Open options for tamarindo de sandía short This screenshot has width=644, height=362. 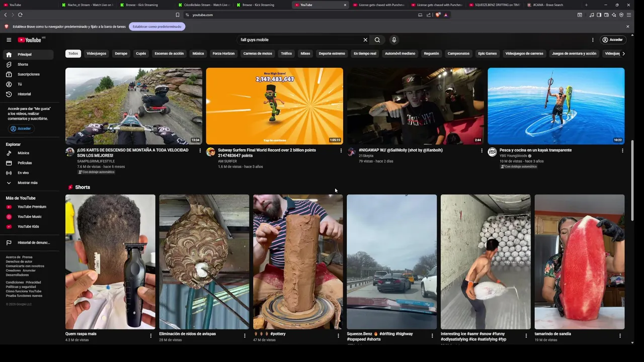pos(620,335)
